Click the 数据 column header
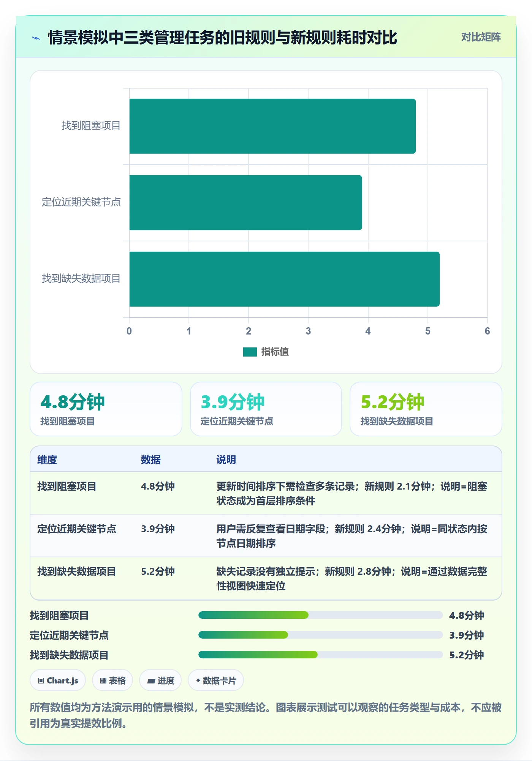The height and width of the screenshot is (761, 532). tap(151, 460)
